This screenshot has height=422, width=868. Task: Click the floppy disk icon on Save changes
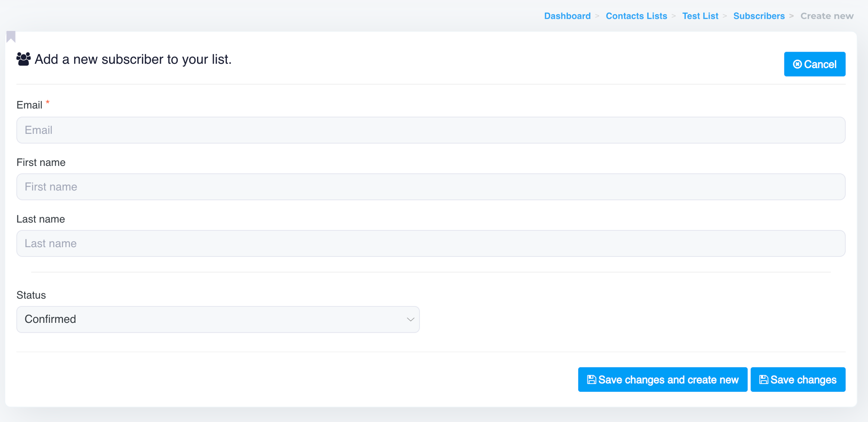764,380
